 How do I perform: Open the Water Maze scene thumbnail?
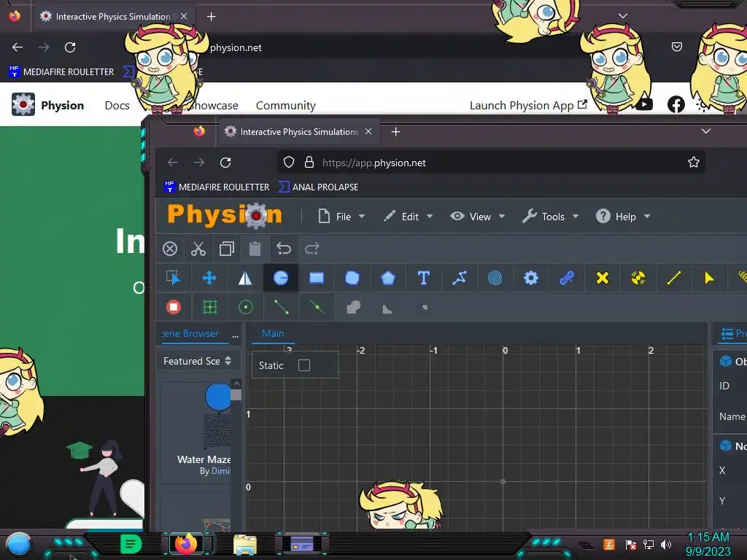[196, 432]
